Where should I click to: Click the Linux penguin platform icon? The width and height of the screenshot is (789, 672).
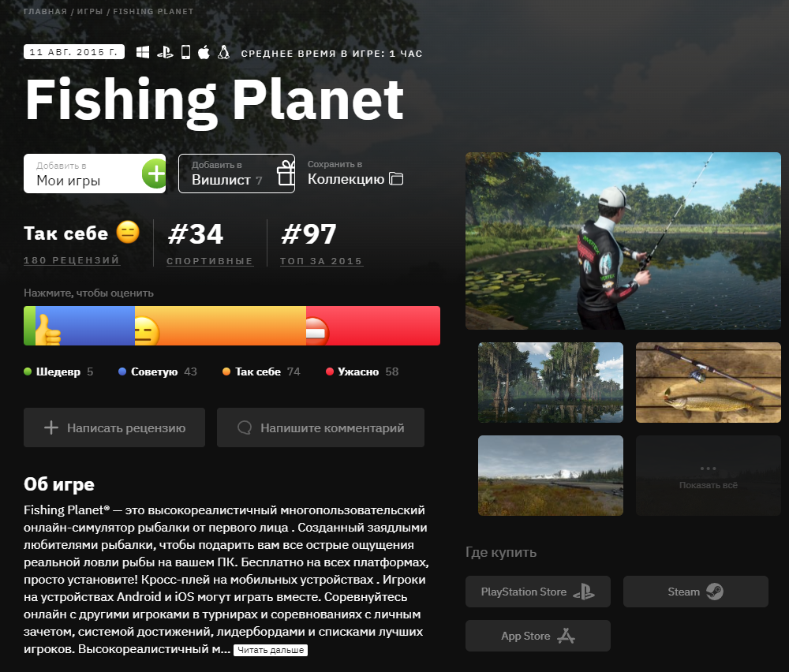(224, 52)
